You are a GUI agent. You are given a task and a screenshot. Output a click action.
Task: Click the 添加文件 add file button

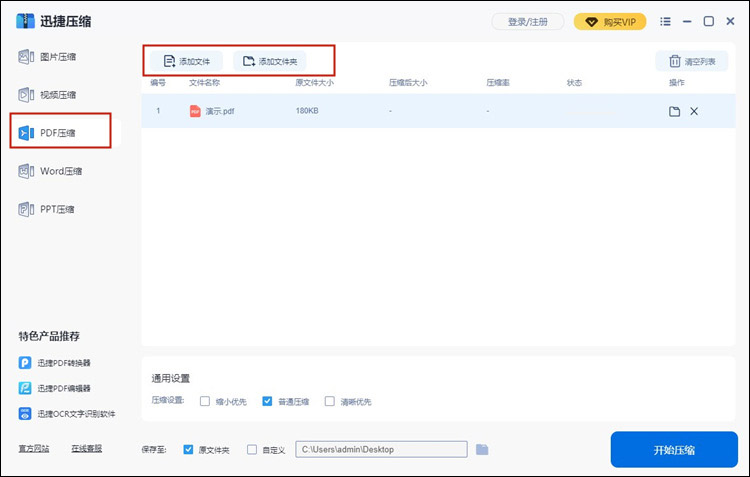click(x=187, y=61)
